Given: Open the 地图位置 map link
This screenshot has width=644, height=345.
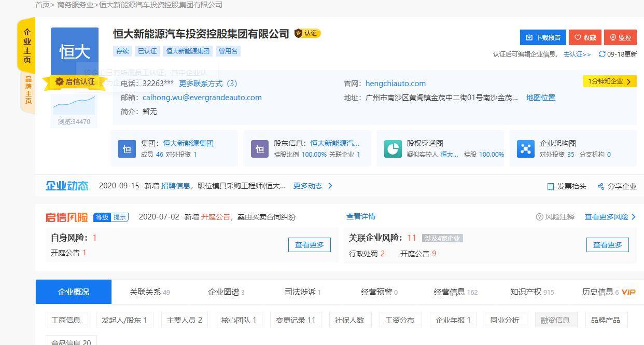Looking at the screenshot, I should coord(540,97).
